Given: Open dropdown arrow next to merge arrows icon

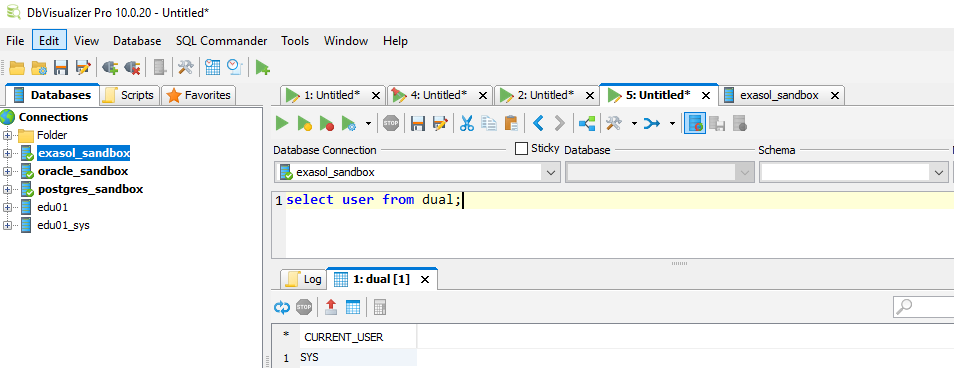Looking at the screenshot, I should [672, 124].
